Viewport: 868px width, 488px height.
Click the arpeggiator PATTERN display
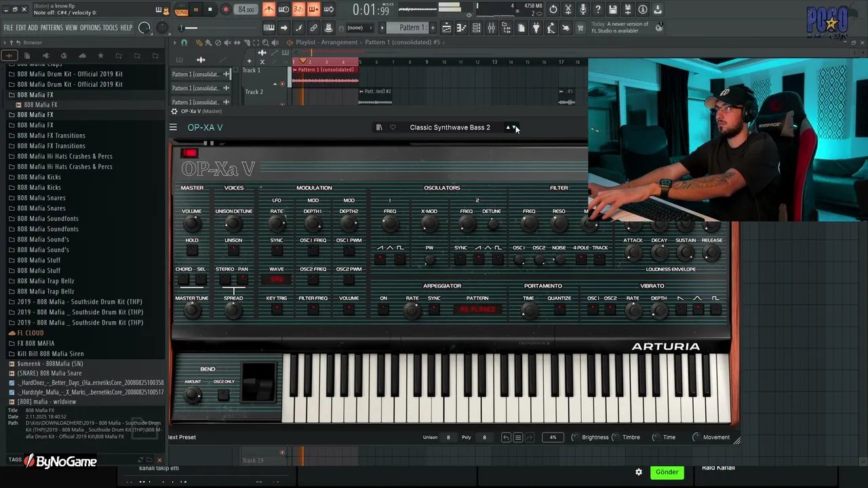(477, 310)
